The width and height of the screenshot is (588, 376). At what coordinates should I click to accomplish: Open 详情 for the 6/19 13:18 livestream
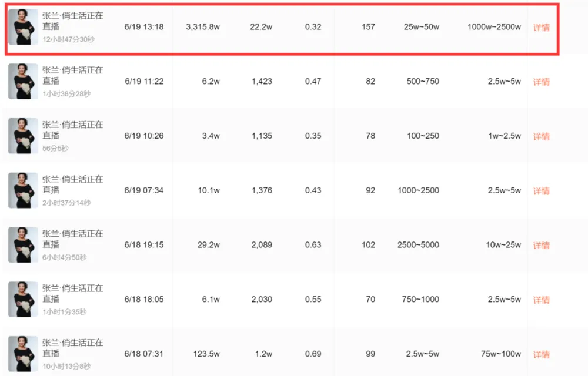[x=541, y=28]
